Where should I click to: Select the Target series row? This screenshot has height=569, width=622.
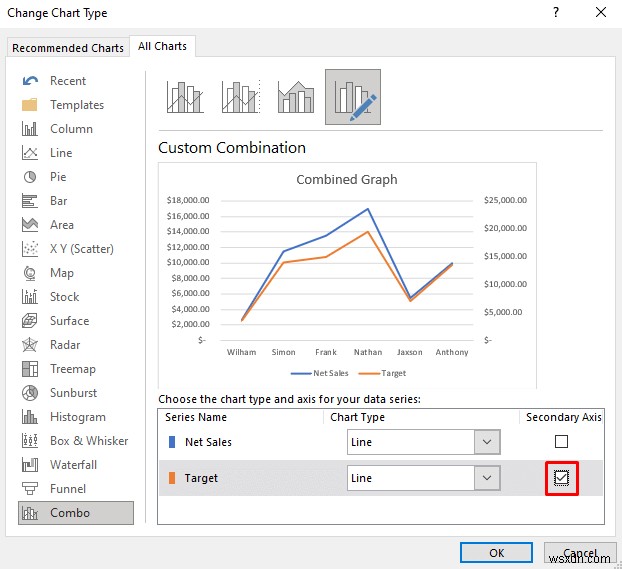tap(381, 478)
